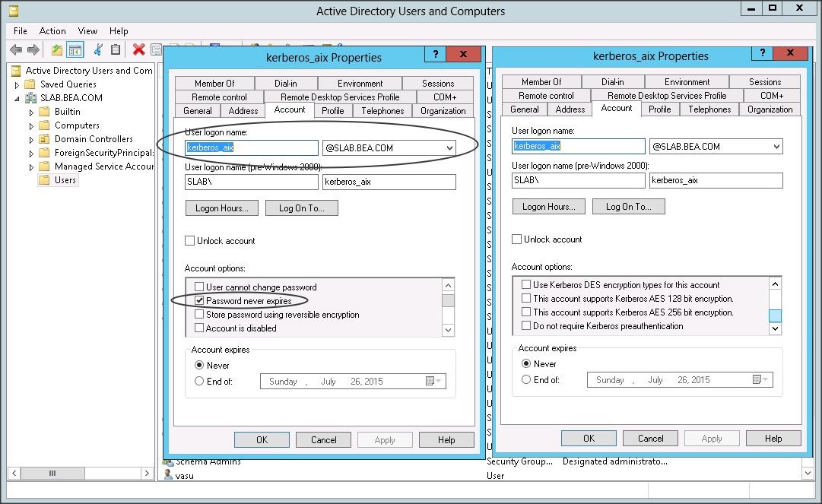Expand the ForeignSecurityPrincipals tree node
This screenshot has width=822, height=504.
pos(31,153)
